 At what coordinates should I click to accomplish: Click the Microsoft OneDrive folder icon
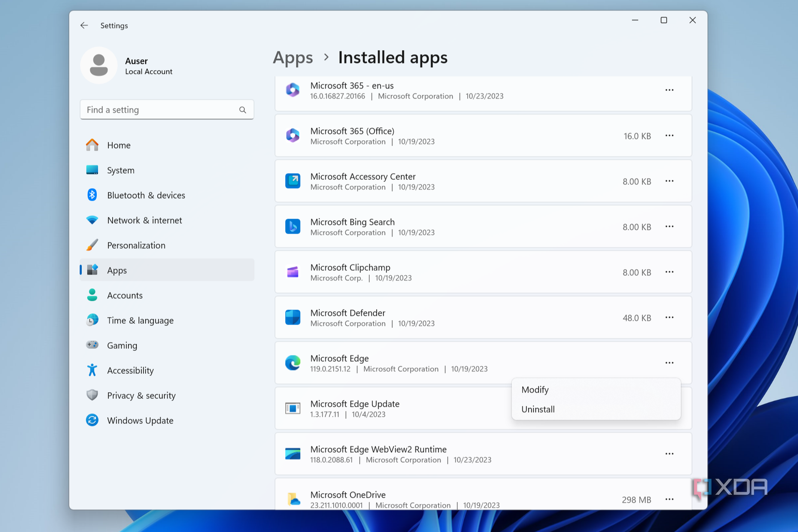[x=293, y=499]
